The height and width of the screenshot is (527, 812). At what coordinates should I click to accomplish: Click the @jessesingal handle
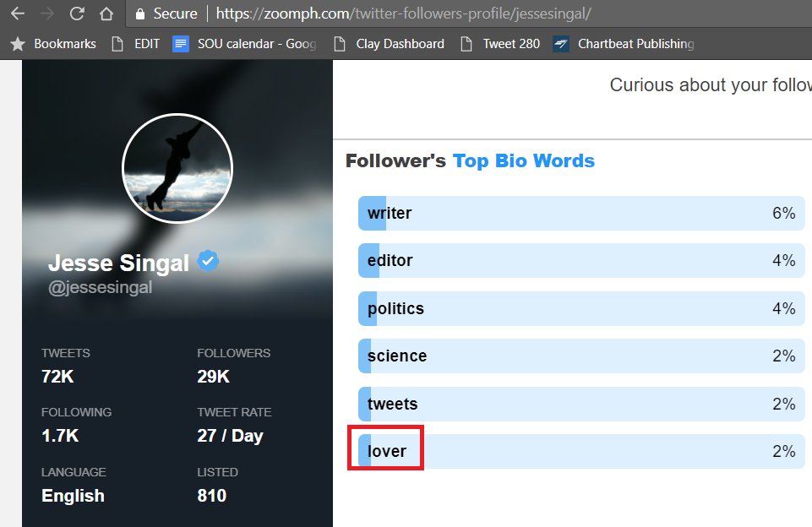point(100,287)
